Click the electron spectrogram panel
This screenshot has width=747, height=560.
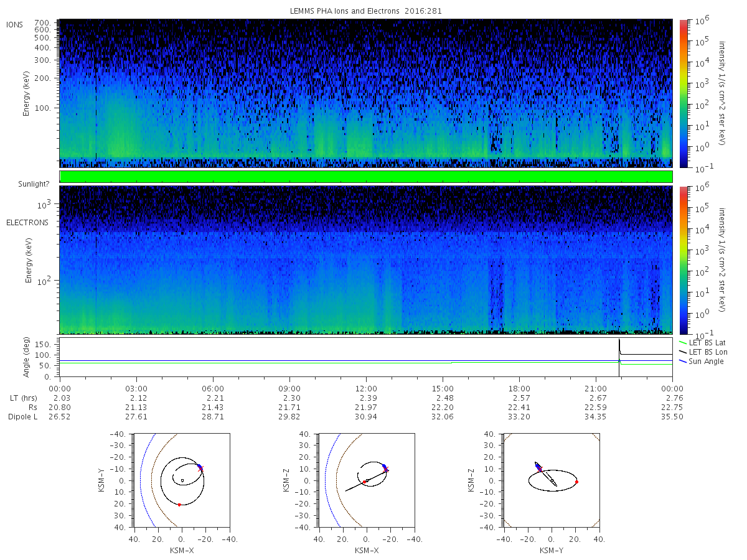(x=366, y=259)
